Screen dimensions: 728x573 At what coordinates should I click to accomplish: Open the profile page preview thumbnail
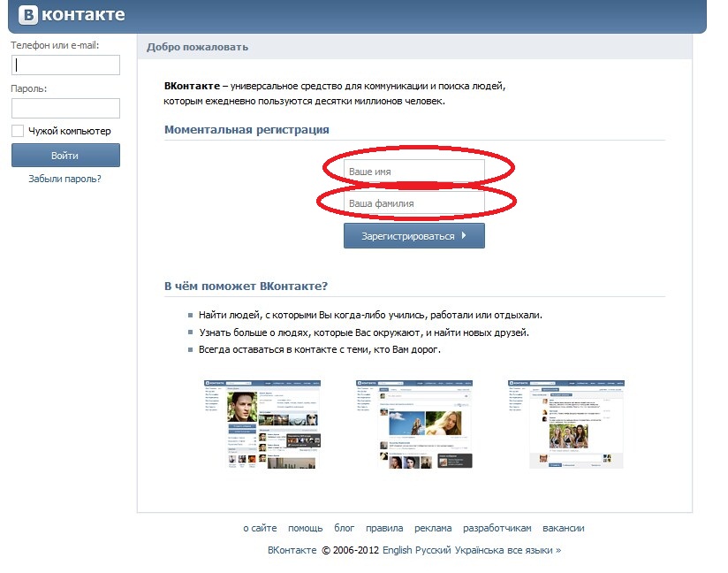[x=262, y=424]
